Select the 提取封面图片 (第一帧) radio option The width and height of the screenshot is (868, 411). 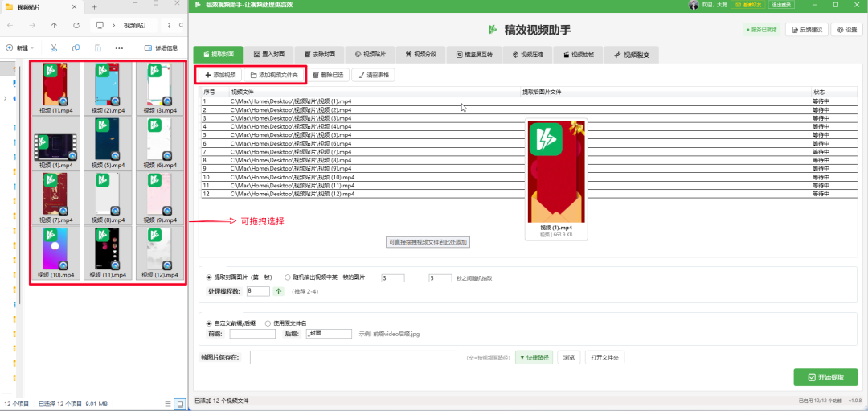click(210, 277)
